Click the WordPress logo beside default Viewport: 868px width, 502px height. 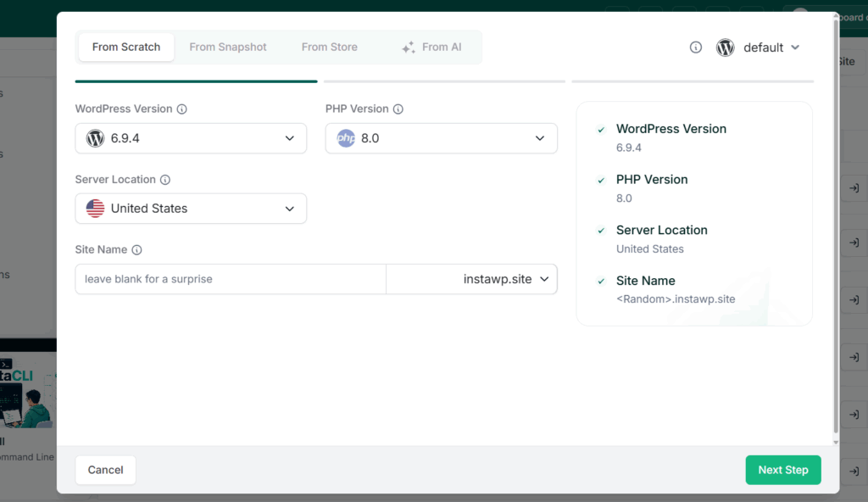(x=726, y=47)
